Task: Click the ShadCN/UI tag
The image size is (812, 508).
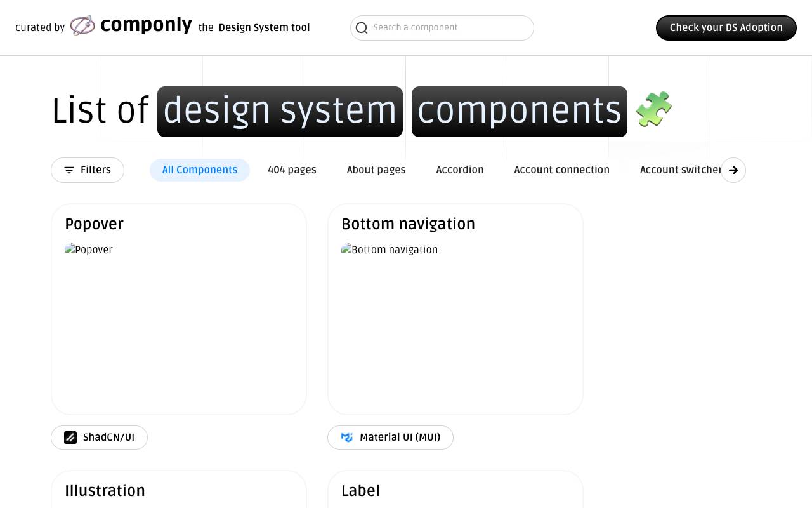Action: click(99, 438)
